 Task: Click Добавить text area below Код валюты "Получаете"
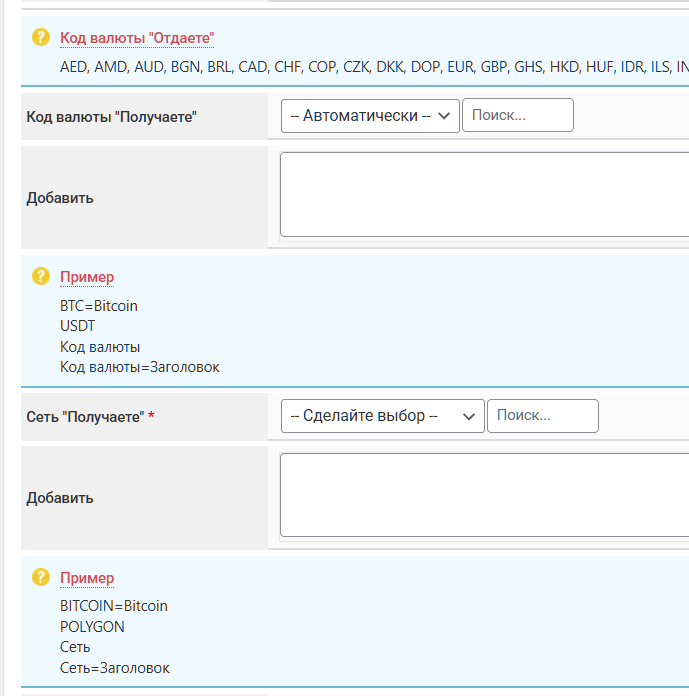(x=484, y=195)
